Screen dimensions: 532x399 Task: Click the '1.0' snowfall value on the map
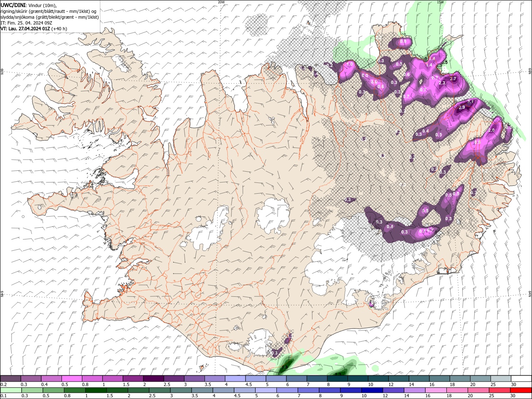pos(350,64)
